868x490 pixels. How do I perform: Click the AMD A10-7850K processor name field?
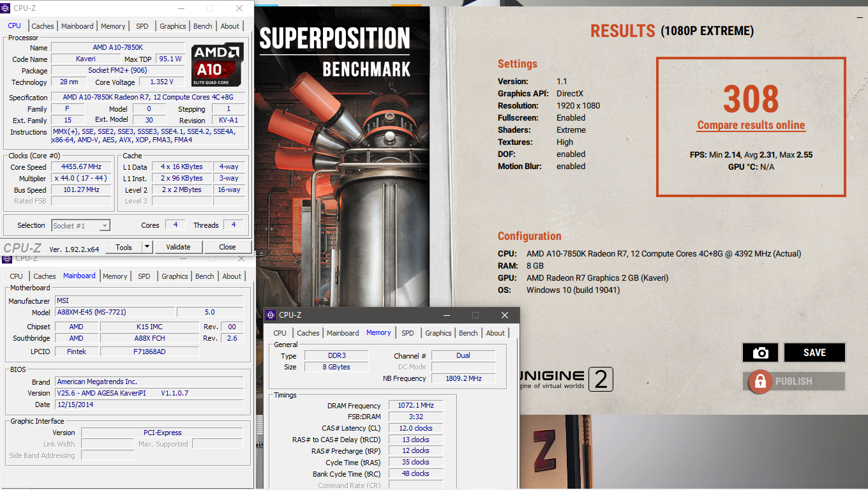(118, 48)
